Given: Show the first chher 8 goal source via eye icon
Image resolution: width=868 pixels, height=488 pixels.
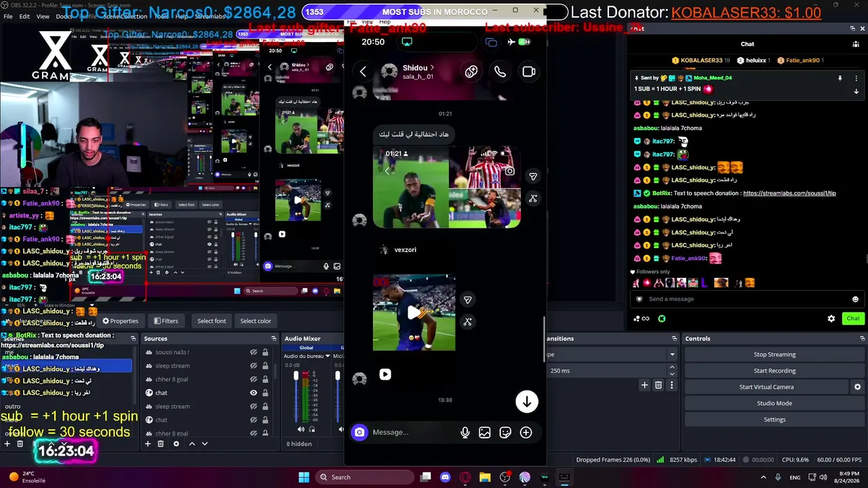Looking at the screenshot, I should (x=254, y=380).
